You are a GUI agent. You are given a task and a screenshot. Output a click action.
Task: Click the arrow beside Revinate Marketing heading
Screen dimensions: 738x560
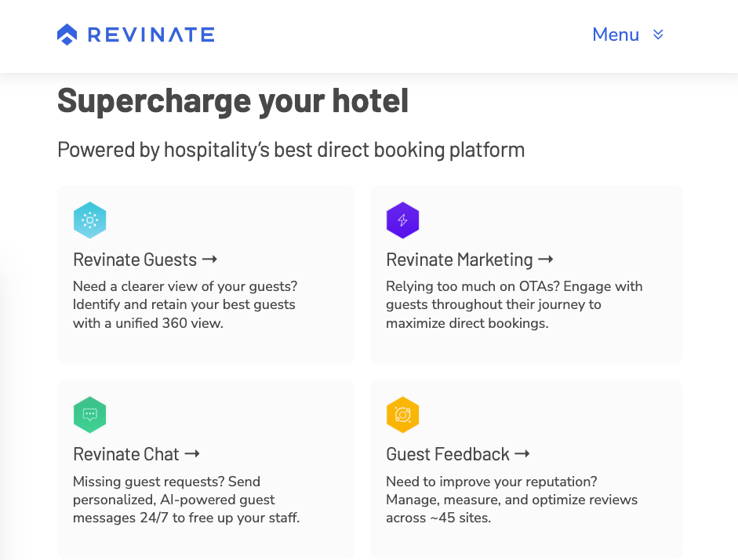[x=547, y=259]
